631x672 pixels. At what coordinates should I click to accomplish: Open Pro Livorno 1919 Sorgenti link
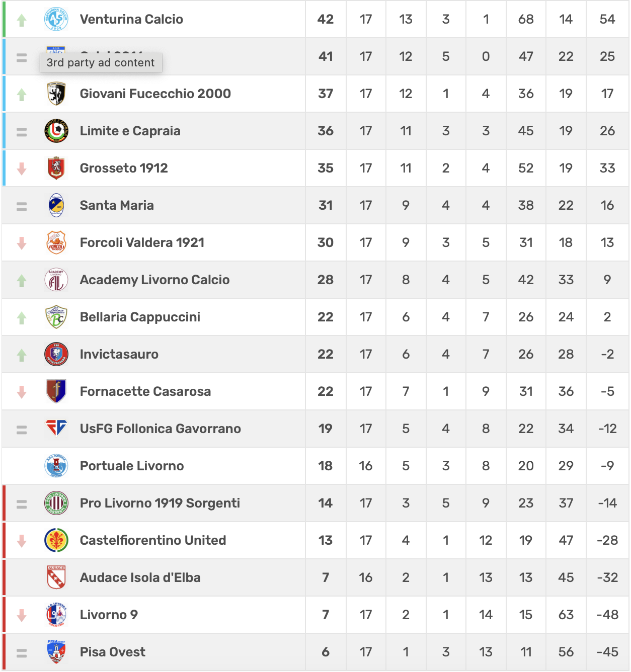pyautogui.click(x=160, y=503)
